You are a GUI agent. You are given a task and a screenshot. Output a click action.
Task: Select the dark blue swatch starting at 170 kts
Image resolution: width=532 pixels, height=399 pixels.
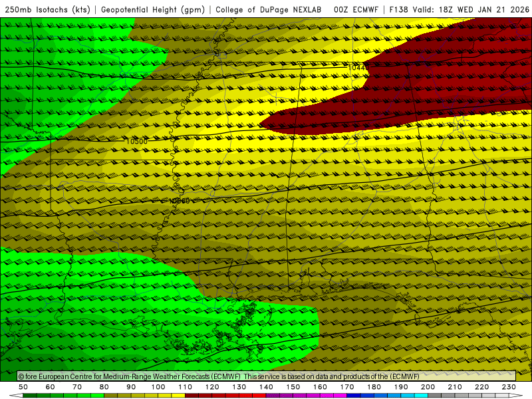point(354,396)
